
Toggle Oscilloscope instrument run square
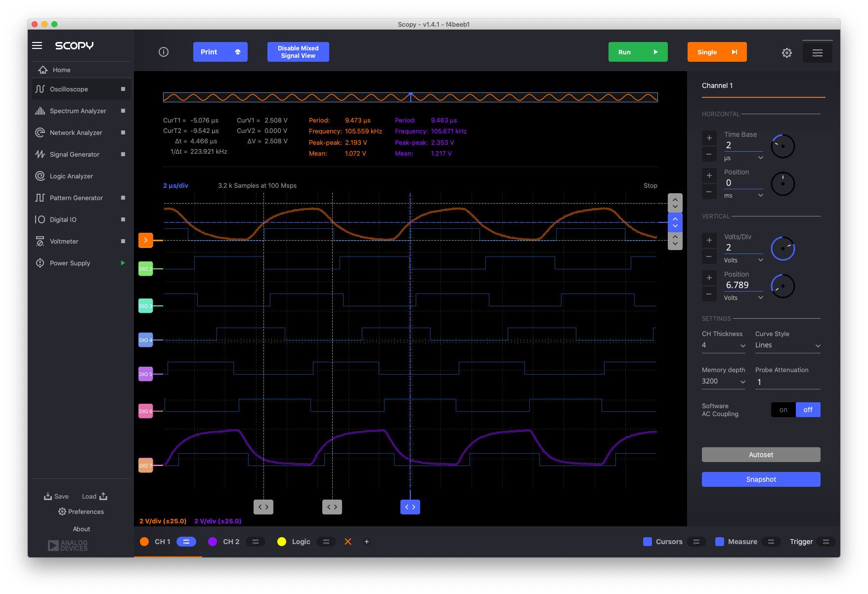click(123, 89)
